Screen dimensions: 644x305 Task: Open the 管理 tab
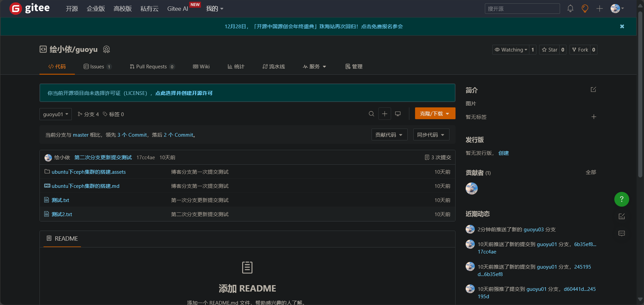coord(354,67)
